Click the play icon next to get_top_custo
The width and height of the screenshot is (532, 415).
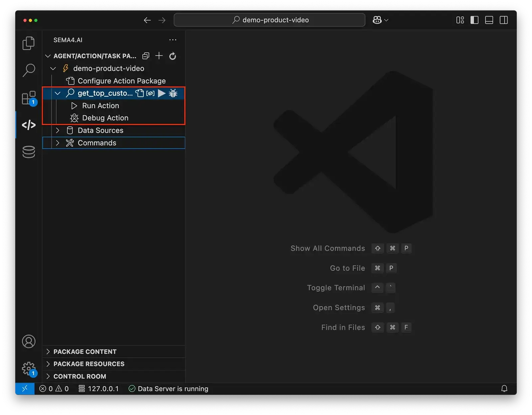[162, 94]
